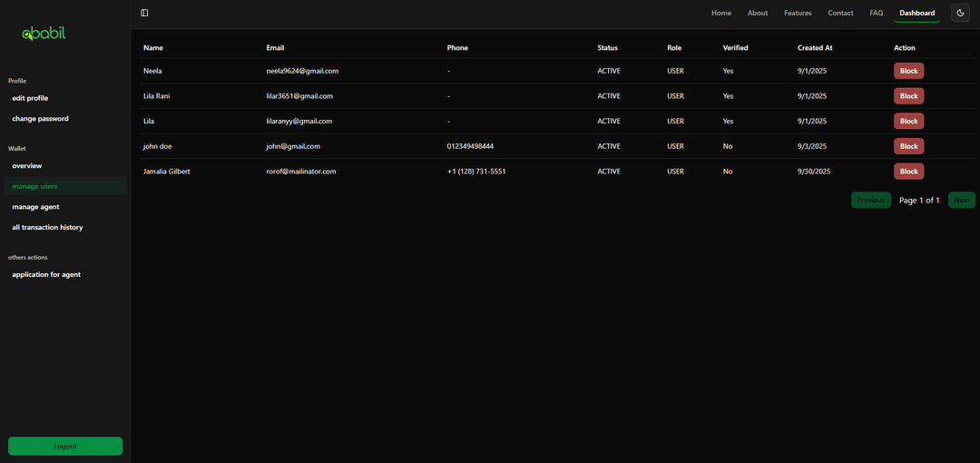Go to the Next page

[961, 200]
